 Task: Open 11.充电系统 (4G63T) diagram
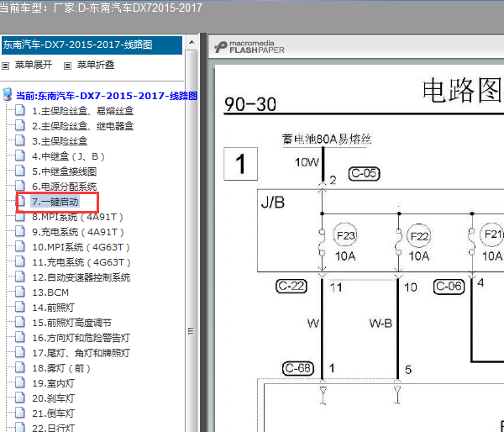[81, 262]
